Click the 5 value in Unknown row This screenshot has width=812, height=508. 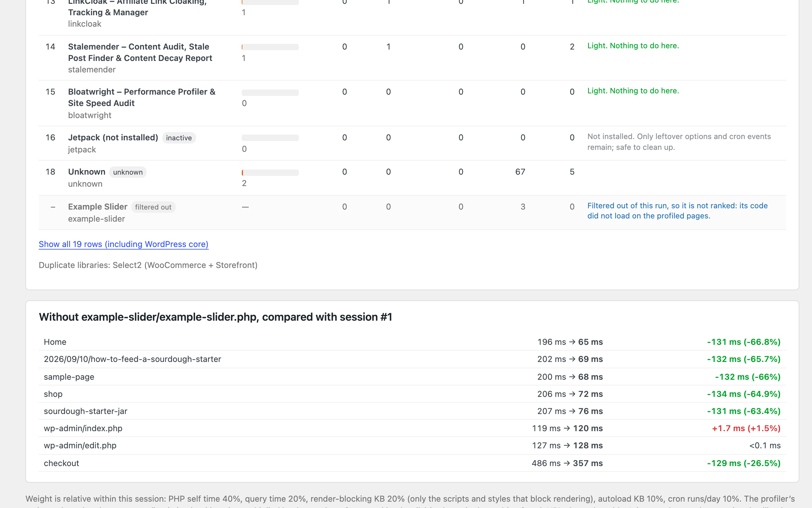coord(572,172)
